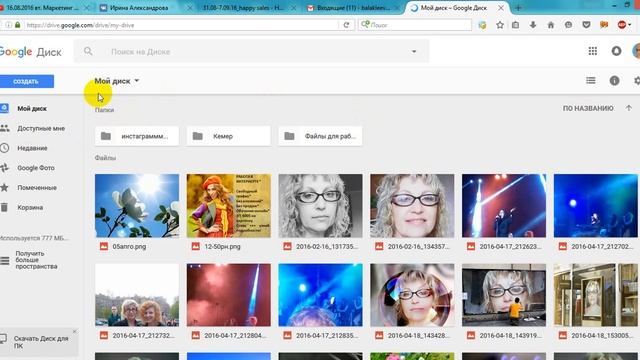Image resolution: width=640 pixels, height=360 pixels.
Task: Bookmark page with star icon
Action: [x=500, y=25]
